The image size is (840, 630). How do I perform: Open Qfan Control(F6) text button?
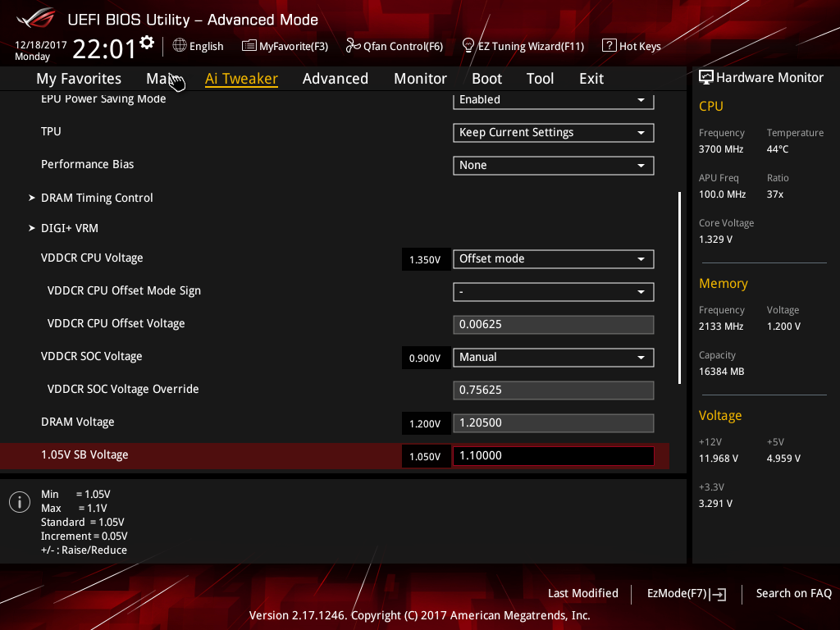pyautogui.click(x=403, y=47)
